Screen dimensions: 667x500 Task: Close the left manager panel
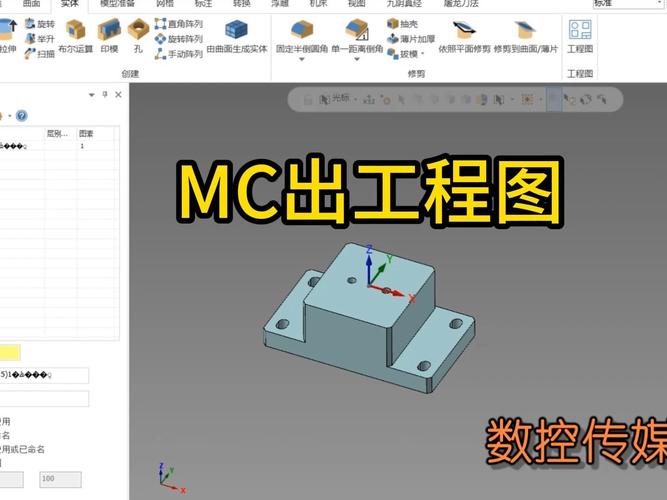(119, 94)
